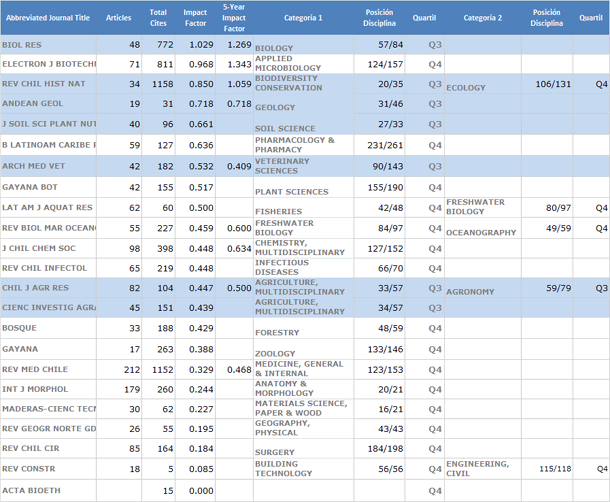Viewport: 610px width, 502px height.
Task: Select the 'CIENC INVESTIG AGR' journal title
Action: pos(49,307)
